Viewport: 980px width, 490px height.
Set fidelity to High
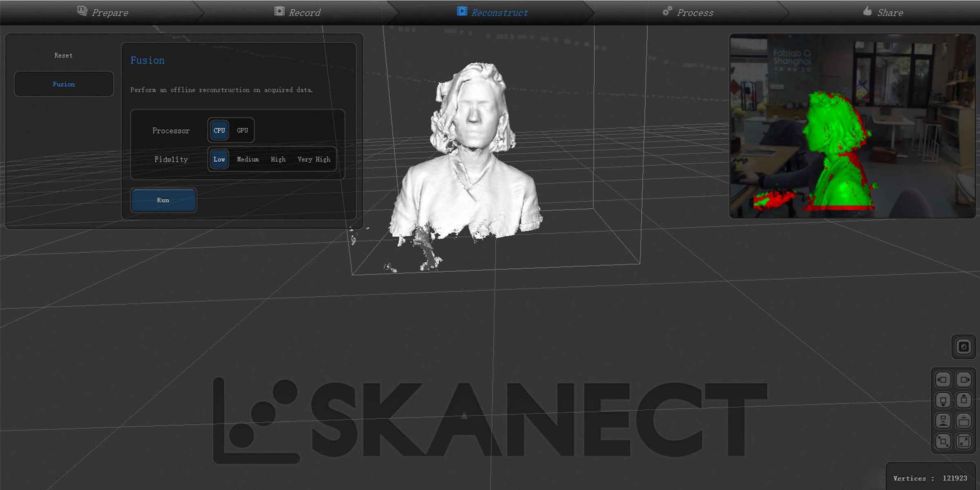click(278, 159)
